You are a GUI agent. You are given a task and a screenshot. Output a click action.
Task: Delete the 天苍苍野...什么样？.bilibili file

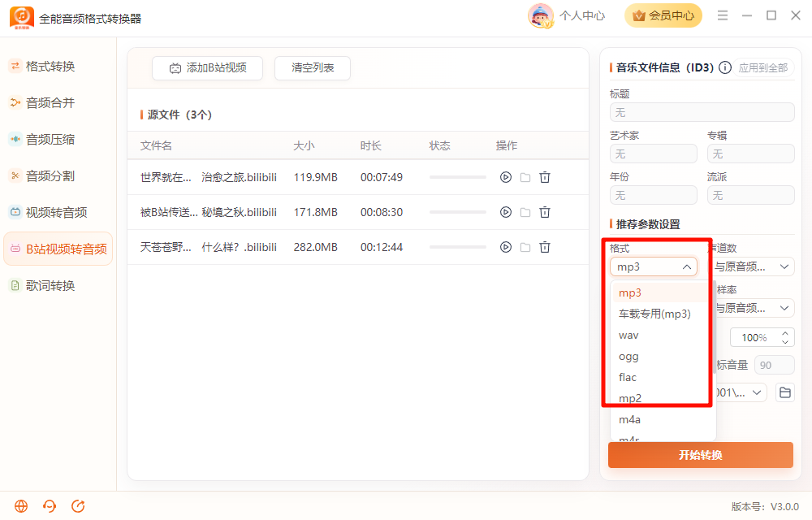pos(545,247)
